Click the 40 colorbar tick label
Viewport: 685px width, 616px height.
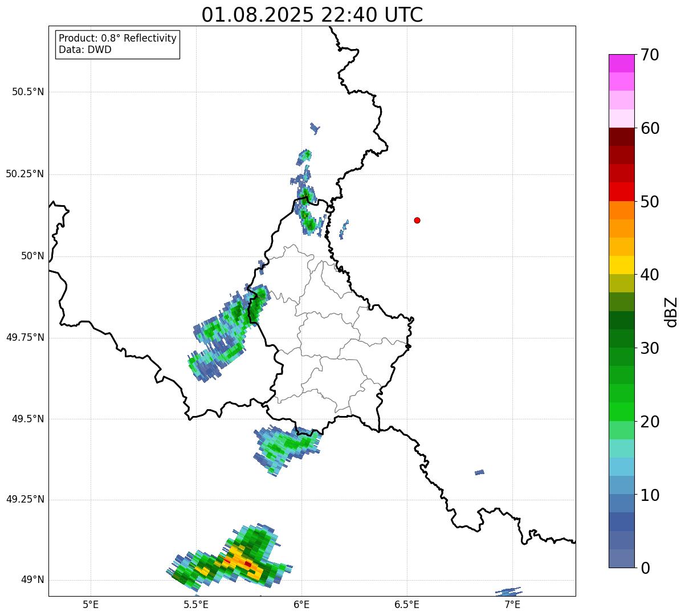(x=650, y=275)
